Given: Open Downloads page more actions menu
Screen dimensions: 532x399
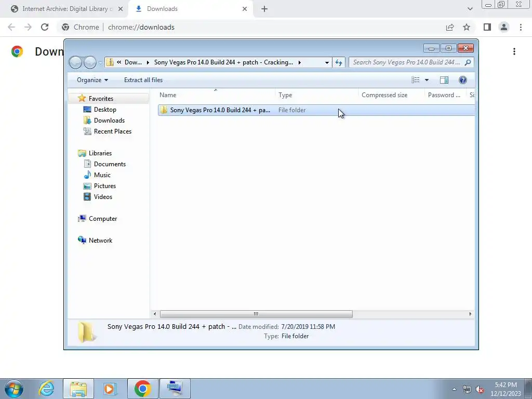Looking at the screenshot, I should point(514,51).
